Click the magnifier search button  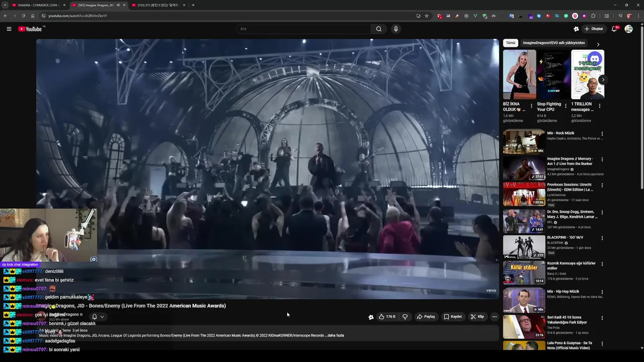tap(379, 29)
